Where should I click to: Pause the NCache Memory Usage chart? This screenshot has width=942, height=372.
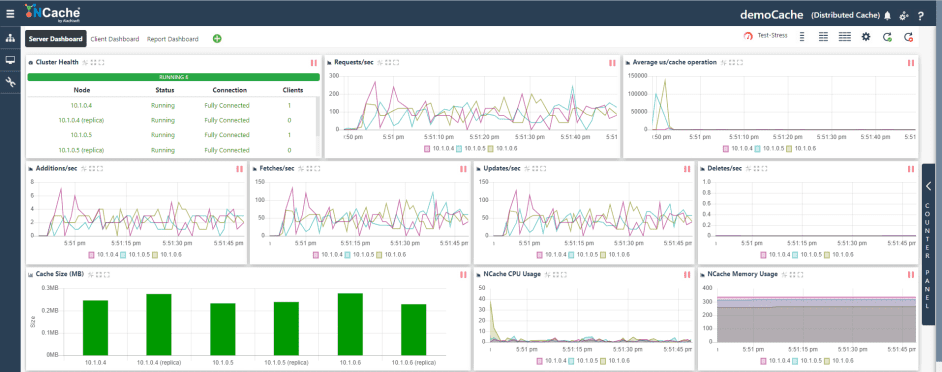tap(911, 275)
